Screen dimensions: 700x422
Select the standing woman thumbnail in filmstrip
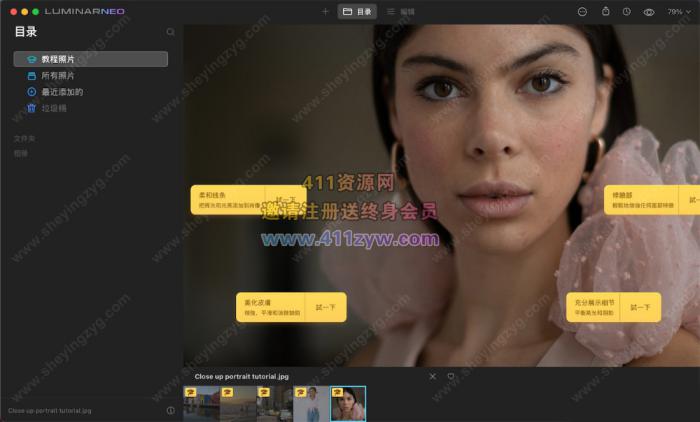[311, 403]
